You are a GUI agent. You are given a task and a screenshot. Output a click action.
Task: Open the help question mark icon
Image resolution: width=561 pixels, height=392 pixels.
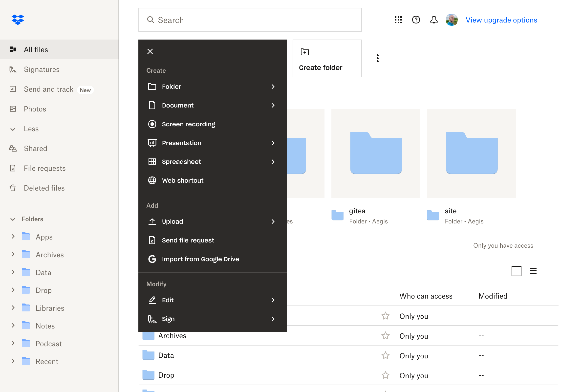[416, 20]
